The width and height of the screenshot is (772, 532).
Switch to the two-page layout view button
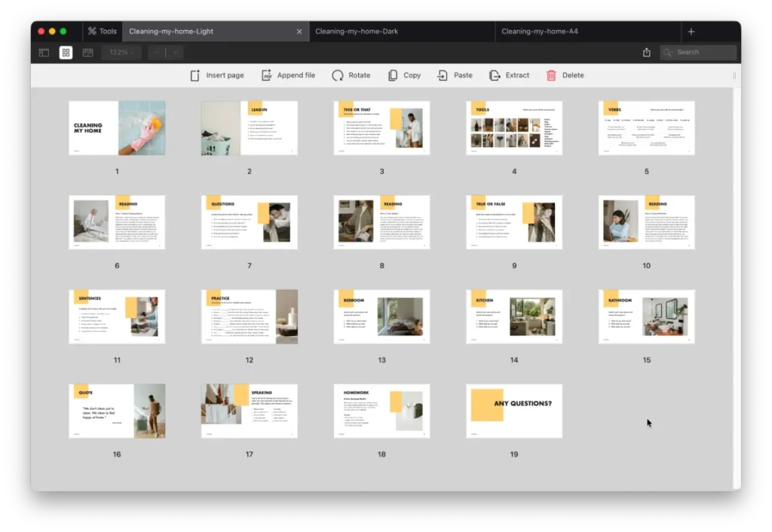[87, 53]
